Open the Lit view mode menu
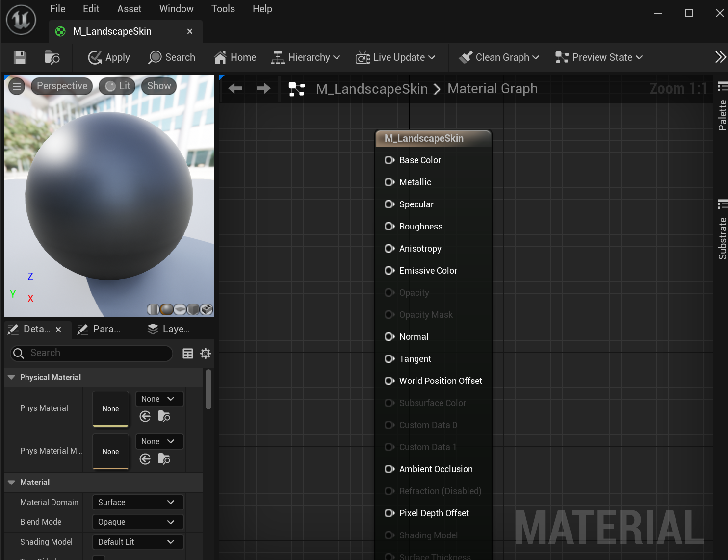Image resolution: width=728 pixels, height=560 pixels. 118,86
